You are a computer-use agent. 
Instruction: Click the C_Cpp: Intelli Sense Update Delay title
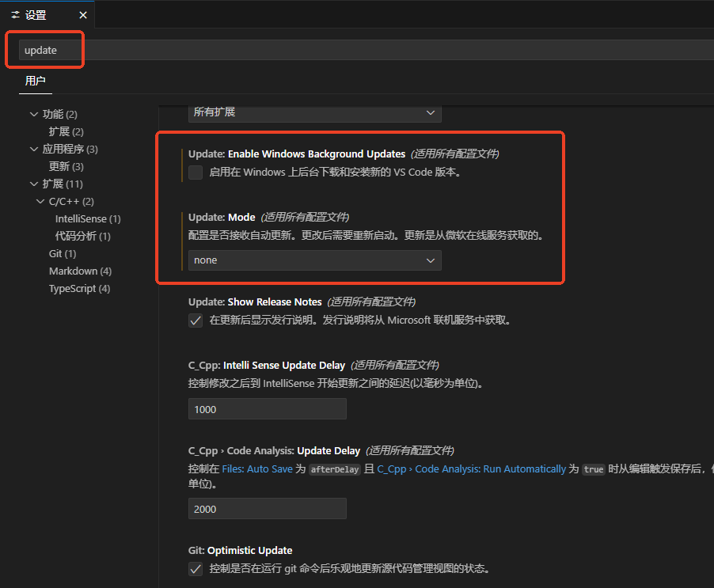click(x=267, y=365)
